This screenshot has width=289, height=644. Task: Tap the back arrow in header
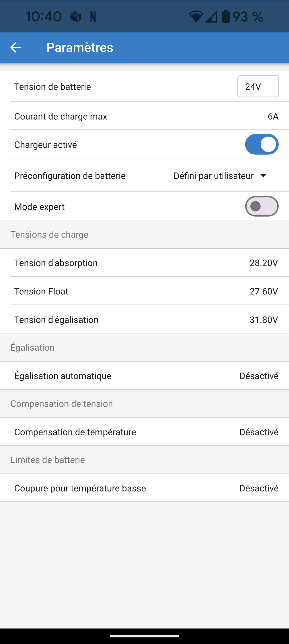coord(16,47)
